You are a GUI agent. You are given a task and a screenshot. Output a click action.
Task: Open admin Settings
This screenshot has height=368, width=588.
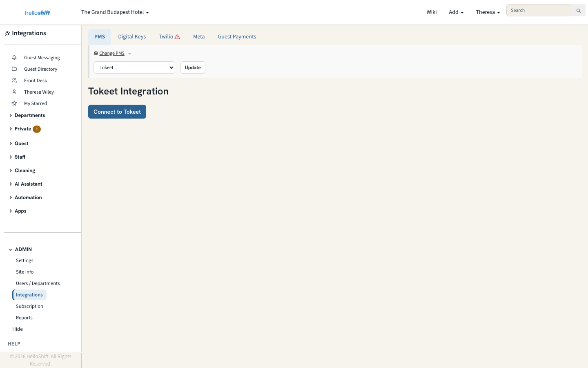point(25,260)
